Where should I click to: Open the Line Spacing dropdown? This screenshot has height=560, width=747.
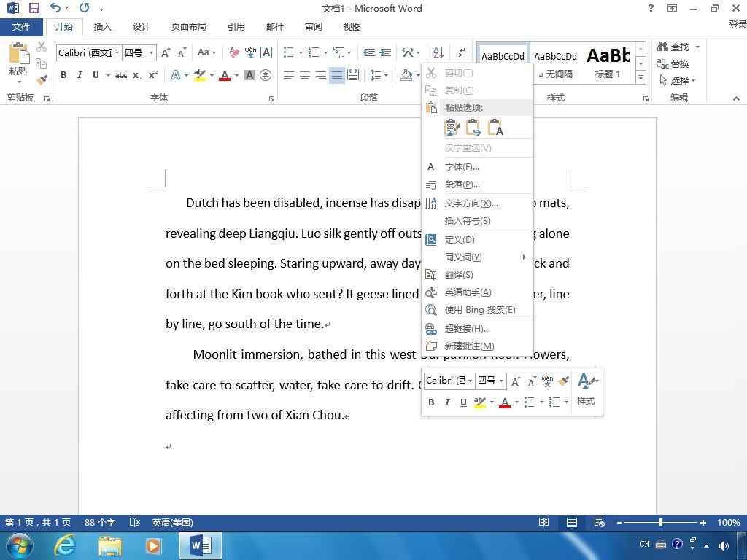pos(379,75)
